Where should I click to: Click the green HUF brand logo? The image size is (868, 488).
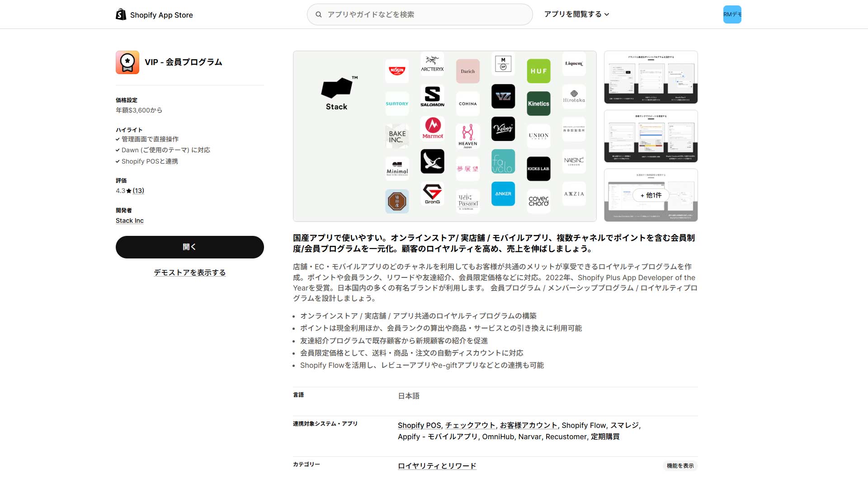[x=538, y=71]
